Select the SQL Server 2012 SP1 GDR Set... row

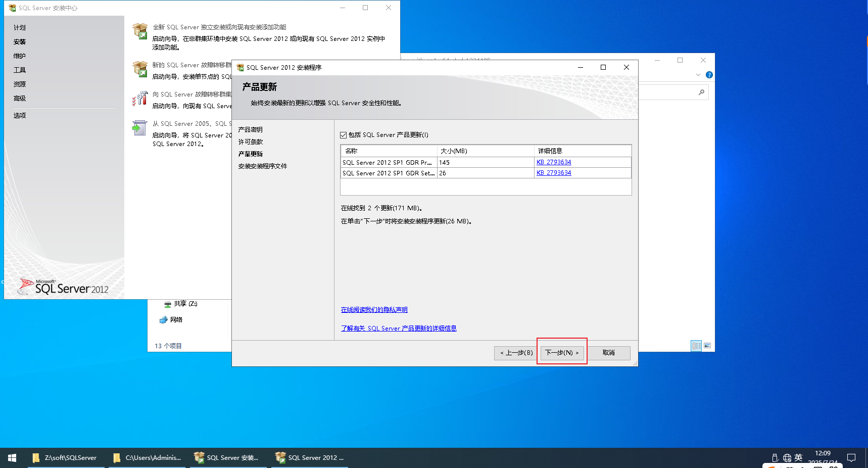tap(486, 173)
